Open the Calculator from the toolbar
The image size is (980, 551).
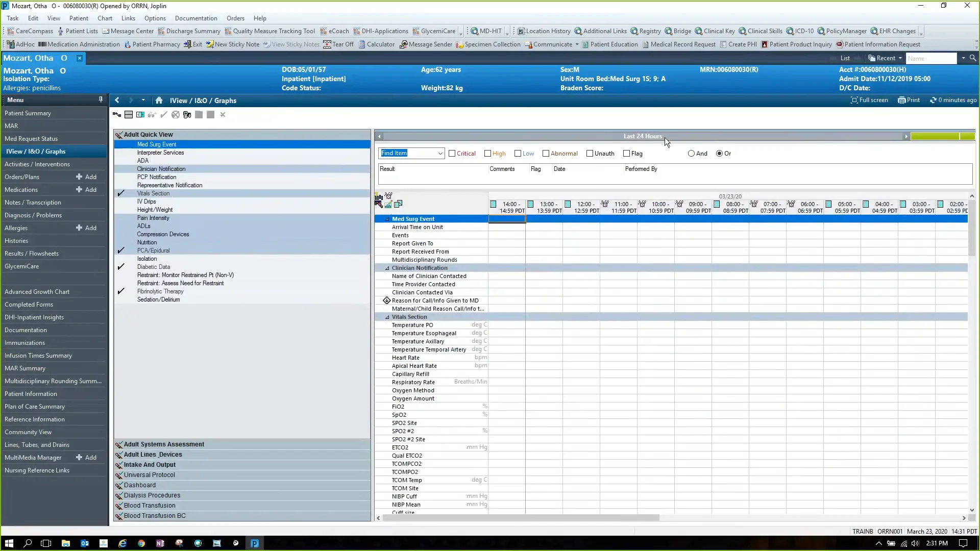pos(377,44)
